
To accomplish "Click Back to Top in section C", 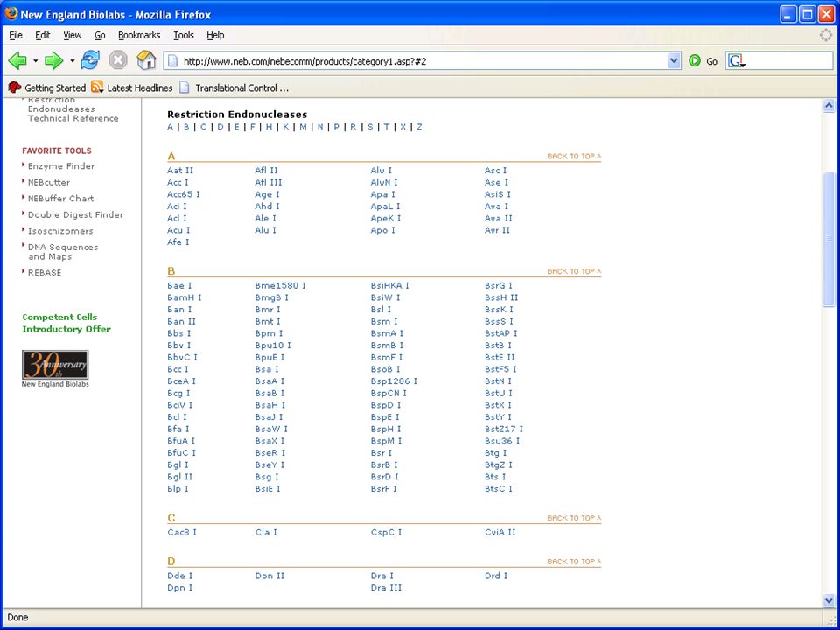I will pos(574,518).
